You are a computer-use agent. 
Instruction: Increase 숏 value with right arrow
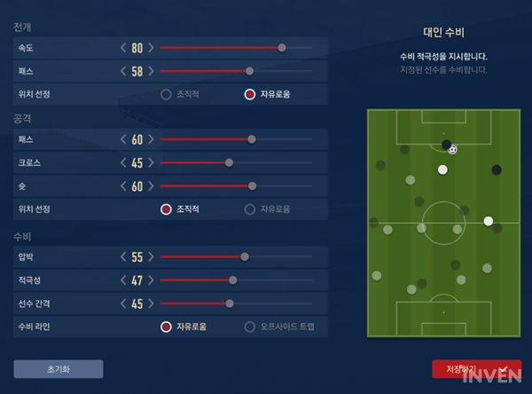(151, 186)
